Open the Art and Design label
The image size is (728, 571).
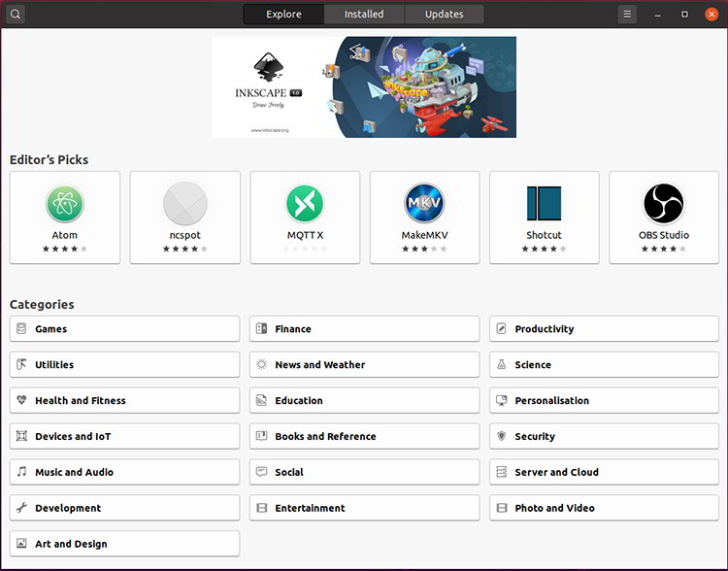pos(71,544)
